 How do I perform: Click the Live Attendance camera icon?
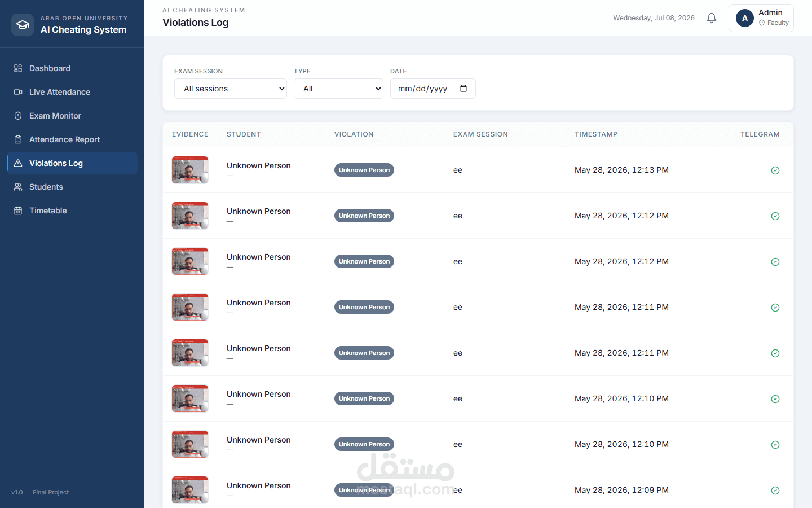pos(18,92)
